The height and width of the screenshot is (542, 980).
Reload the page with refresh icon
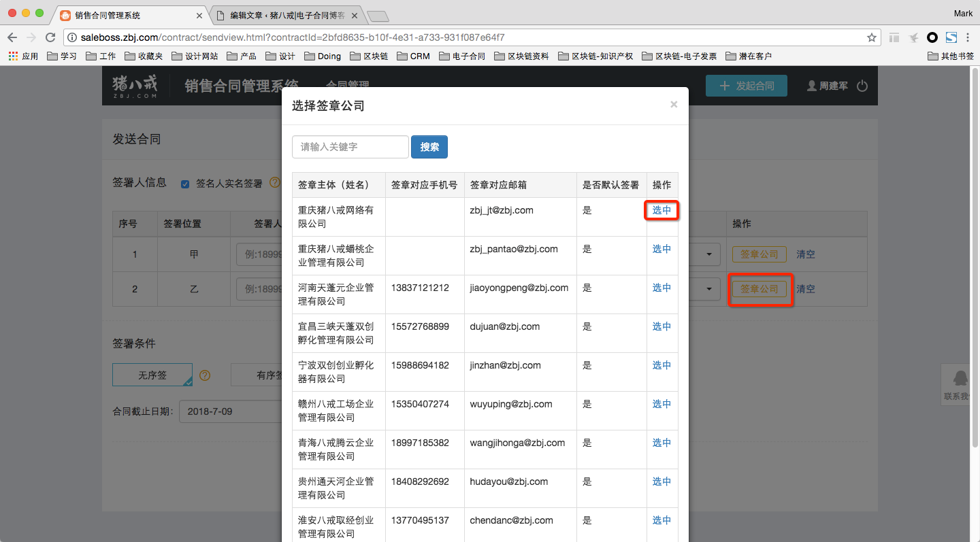[50, 37]
